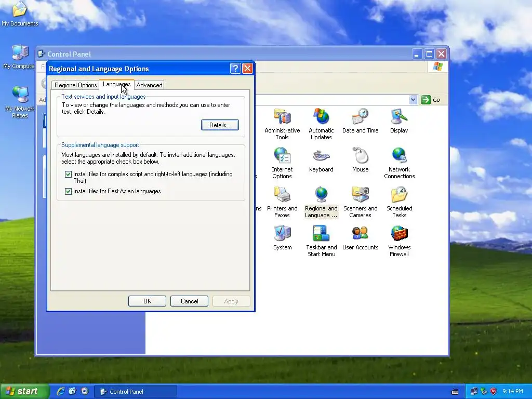This screenshot has width=532, height=399.
Task: Open Network Connections icon
Action: pos(399,163)
